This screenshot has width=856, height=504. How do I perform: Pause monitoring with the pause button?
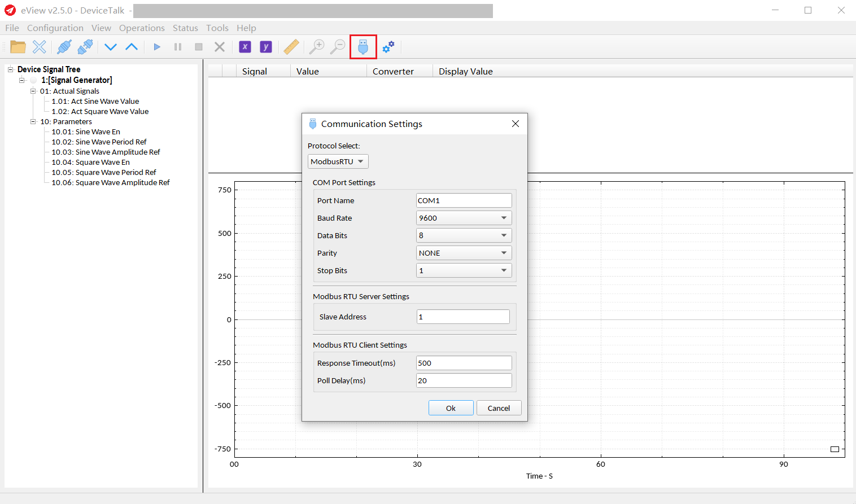pyautogui.click(x=178, y=47)
